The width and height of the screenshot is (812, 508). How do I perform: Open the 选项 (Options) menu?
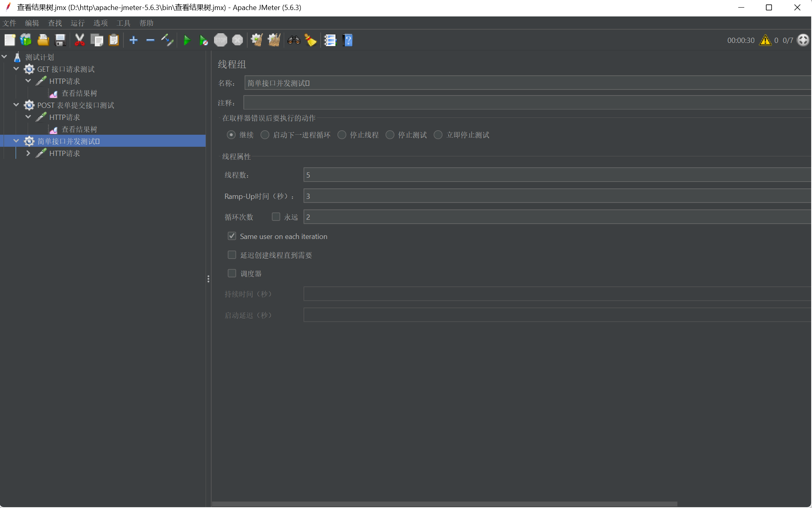[x=100, y=23]
